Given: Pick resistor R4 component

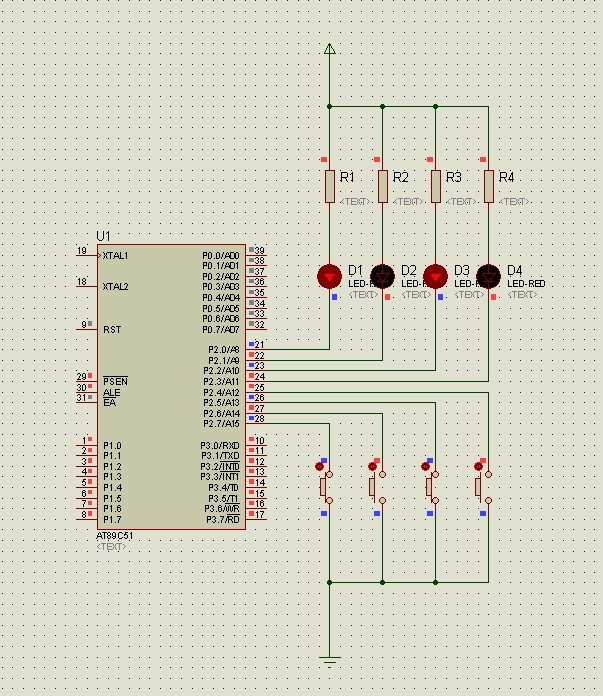Looking at the screenshot, I should [488, 185].
